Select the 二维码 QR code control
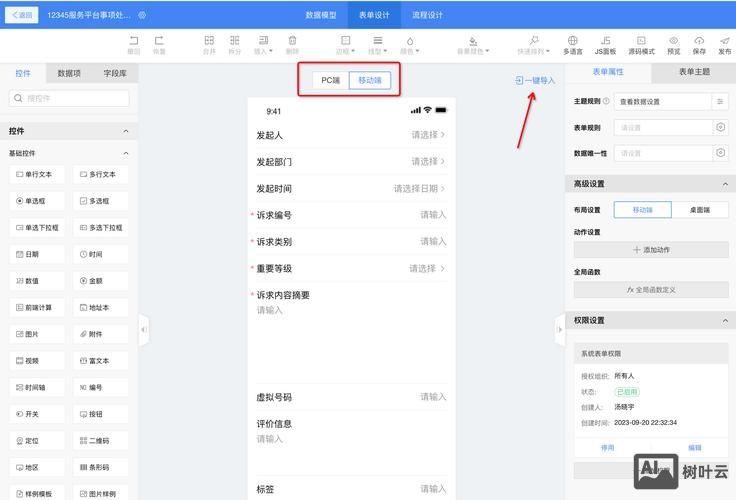 pos(100,440)
